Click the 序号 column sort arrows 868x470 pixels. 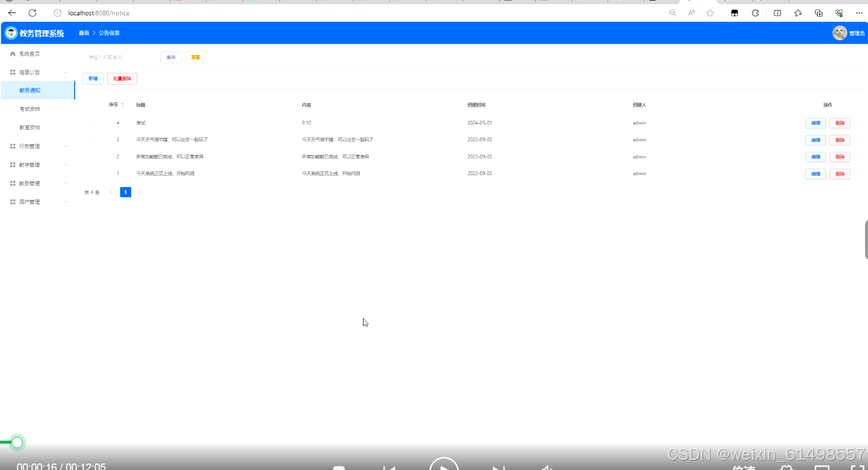pyautogui.click(x=123, y=105)
